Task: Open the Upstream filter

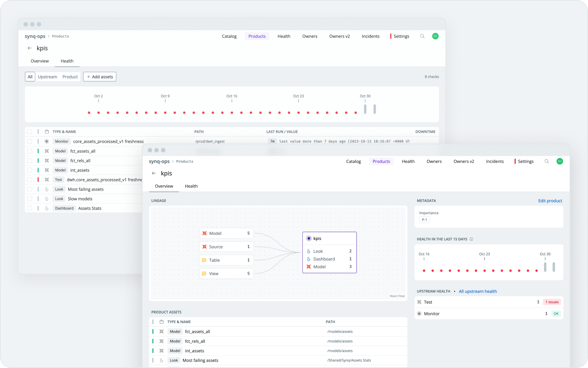Action: pos(47,77)
